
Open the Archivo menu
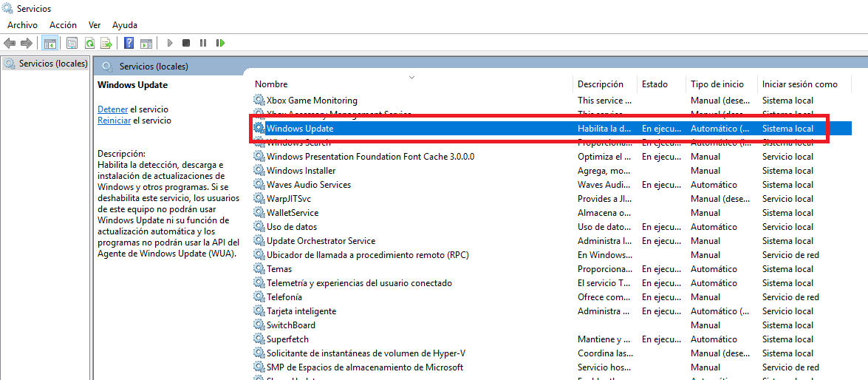[x=22, y=25]
